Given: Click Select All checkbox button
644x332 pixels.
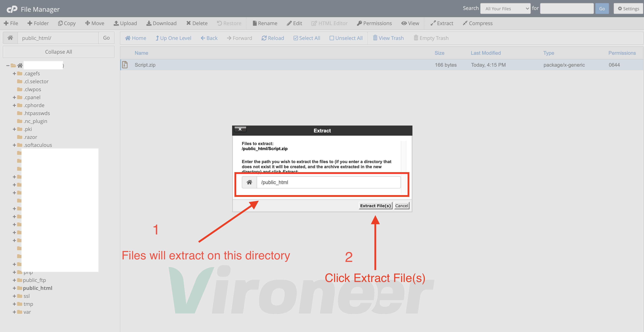Looking at the screenshot, I should (x=307, y=38).
